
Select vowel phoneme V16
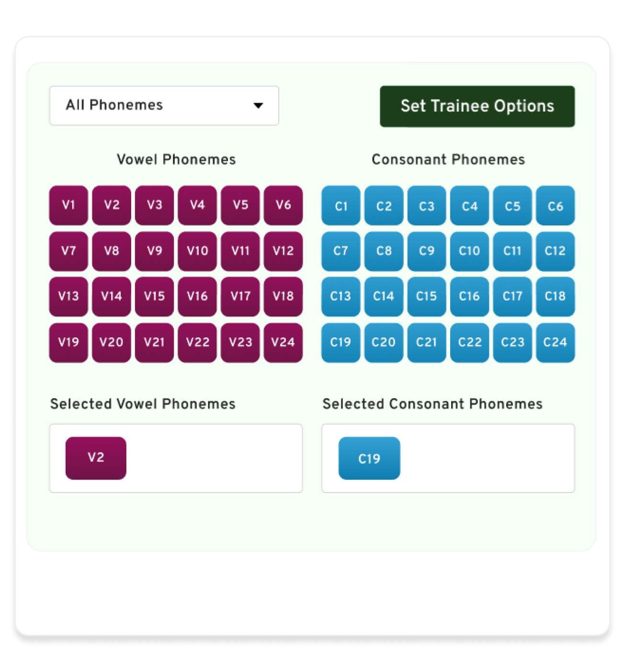197,296
